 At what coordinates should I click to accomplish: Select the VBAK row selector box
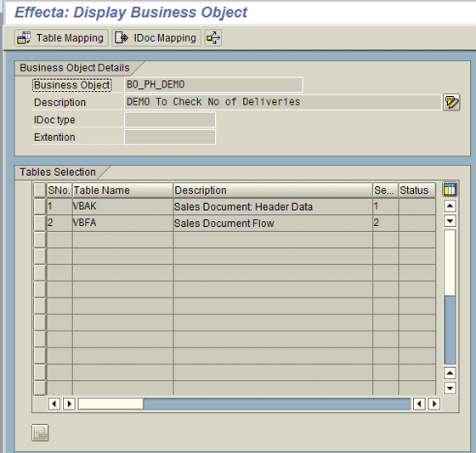coord(39,207)
